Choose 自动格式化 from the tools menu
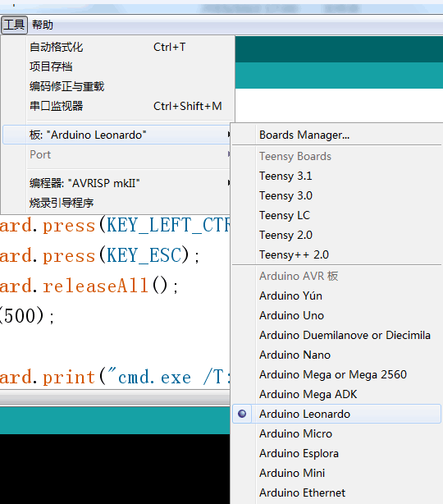This screenshot has width=443, height=504. (x=117, y=48)
